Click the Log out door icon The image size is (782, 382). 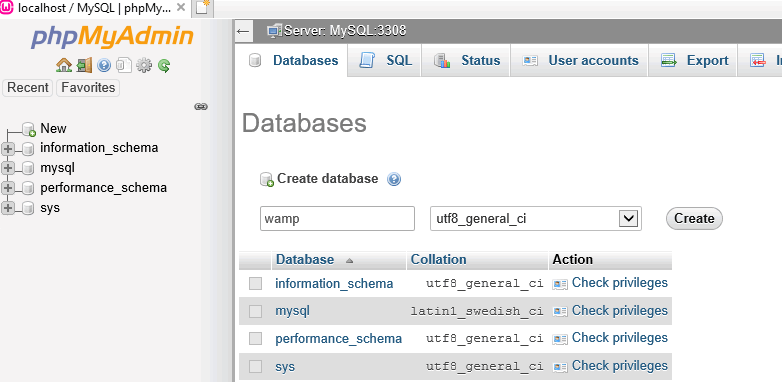(84, 65)
